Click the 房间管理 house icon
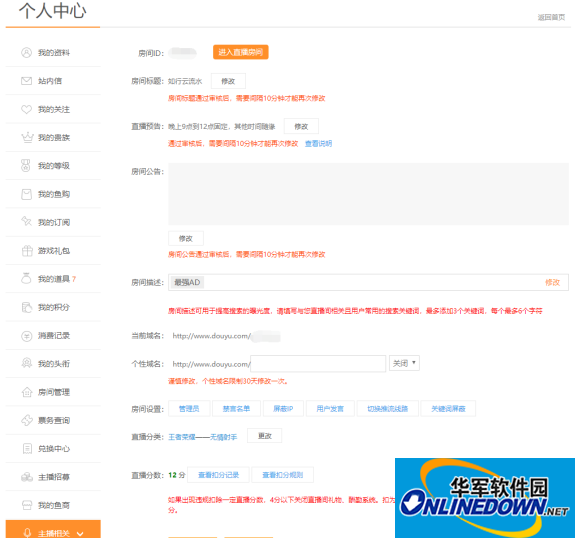 point(27,392)
